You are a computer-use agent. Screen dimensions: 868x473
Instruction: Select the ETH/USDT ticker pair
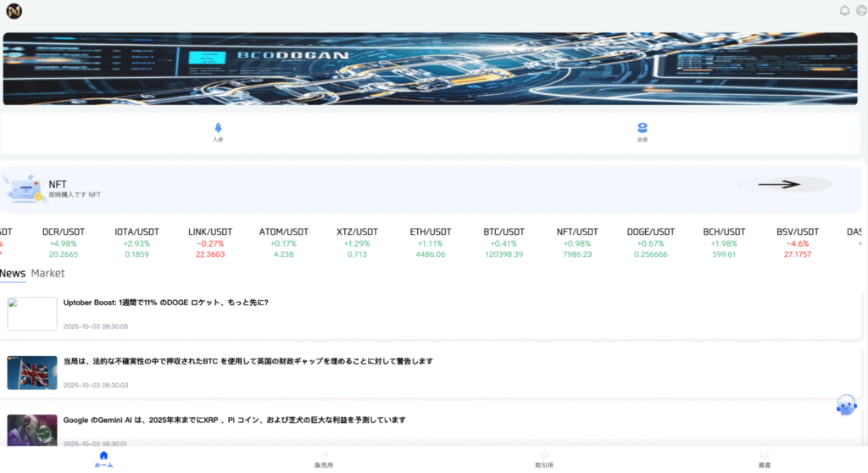(431, 242)
